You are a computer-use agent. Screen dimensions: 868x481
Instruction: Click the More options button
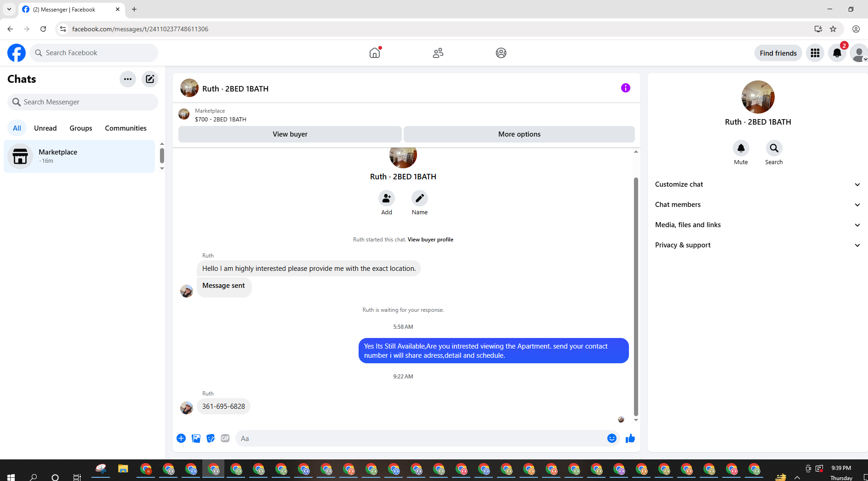pos(520,134)
